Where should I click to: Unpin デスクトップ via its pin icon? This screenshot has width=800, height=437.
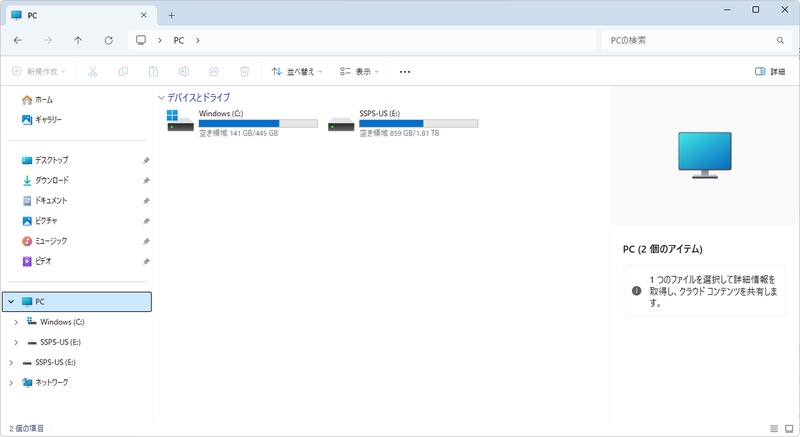[x=146, y=161]
